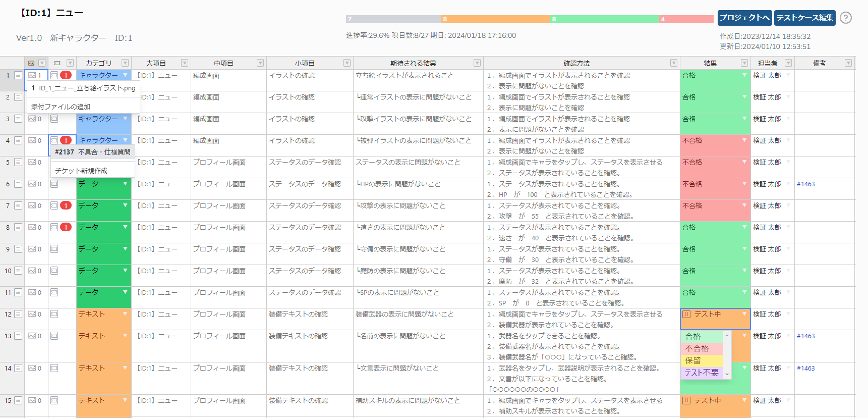Click the ticket icon in row 12

click(54, 314)
